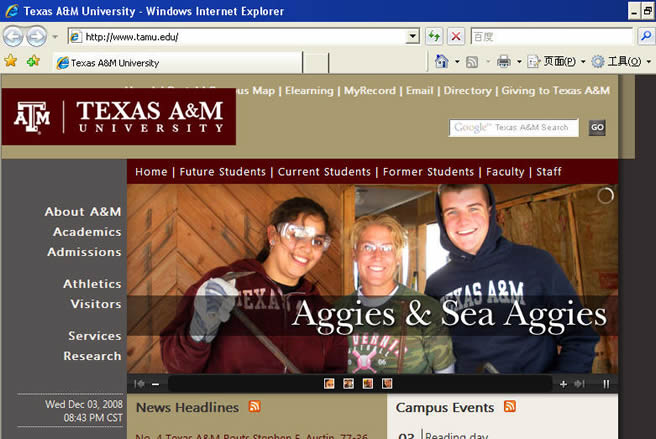Select the Texas A&M University tab

coord(177,63)
